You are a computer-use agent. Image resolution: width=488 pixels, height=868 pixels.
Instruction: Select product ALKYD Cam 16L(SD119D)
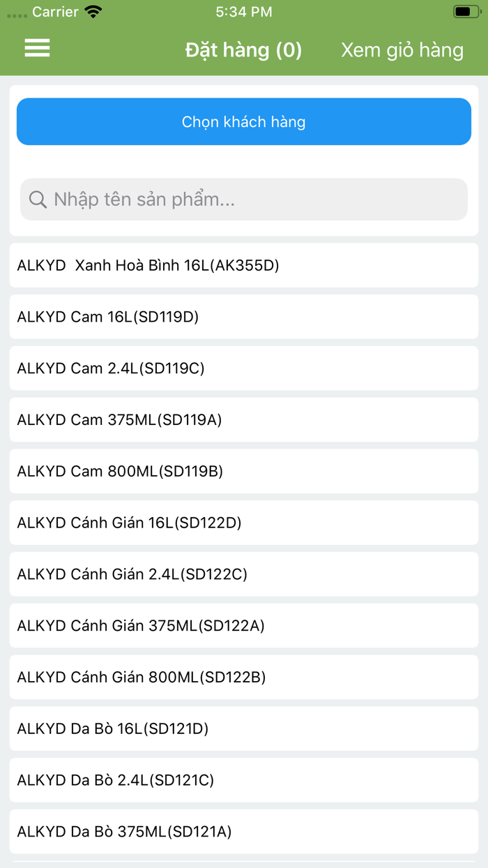243,317
